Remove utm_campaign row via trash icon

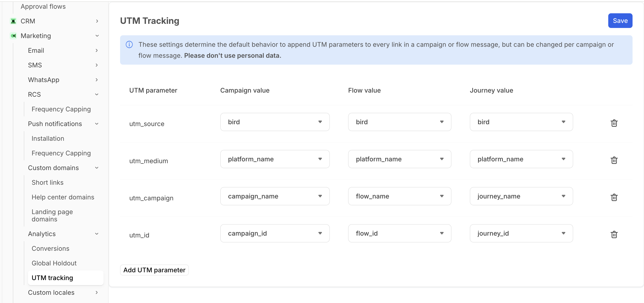coord(614,197)
